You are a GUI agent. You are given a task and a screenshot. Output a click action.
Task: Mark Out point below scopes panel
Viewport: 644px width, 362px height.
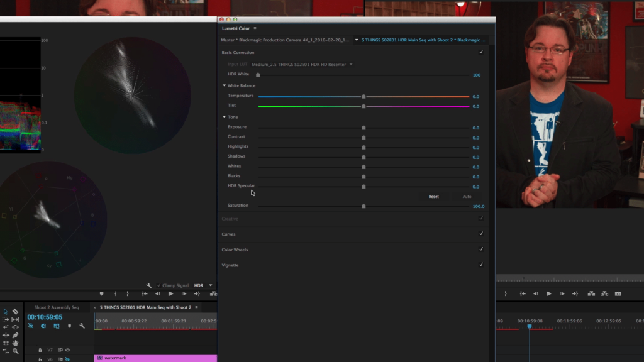click(127, 294)
